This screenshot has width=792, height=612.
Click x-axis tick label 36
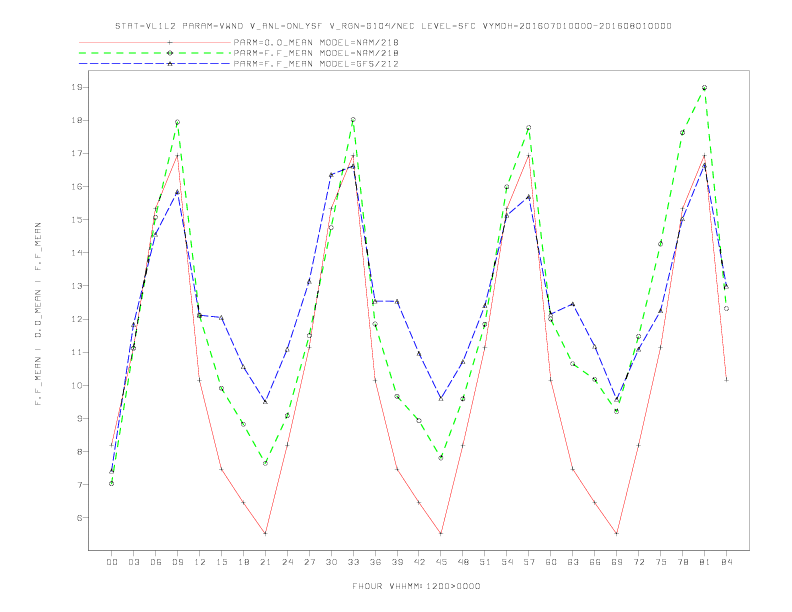[375, 562]
